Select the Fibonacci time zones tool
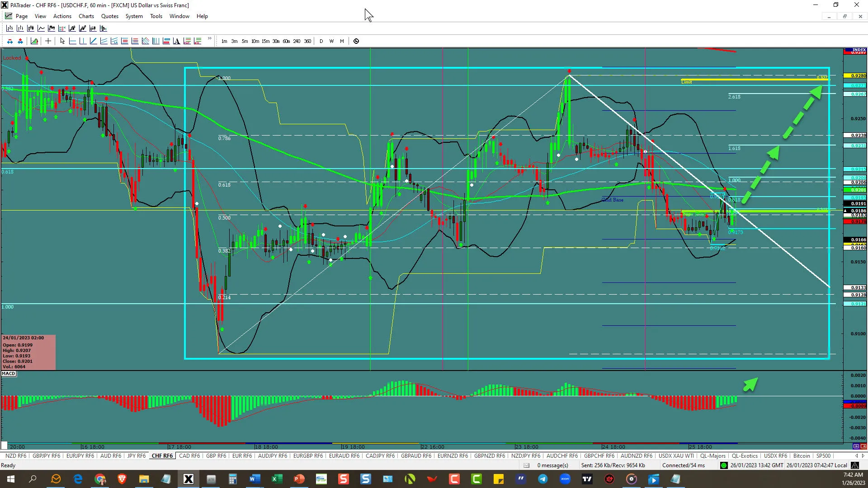This screenshot has width=868, height=488. [156, 41]
